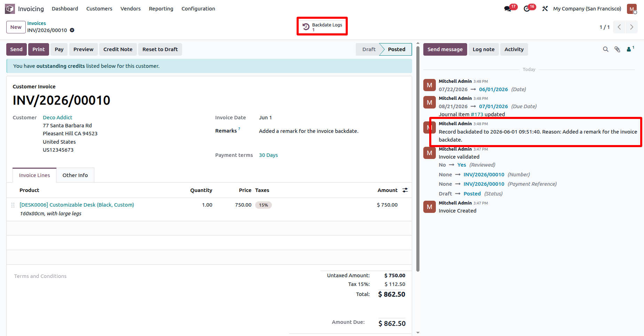644x336 pixels.
Task: Open outstanding credits link in banner
Action: pyautogui.click(x=61, y=66)
